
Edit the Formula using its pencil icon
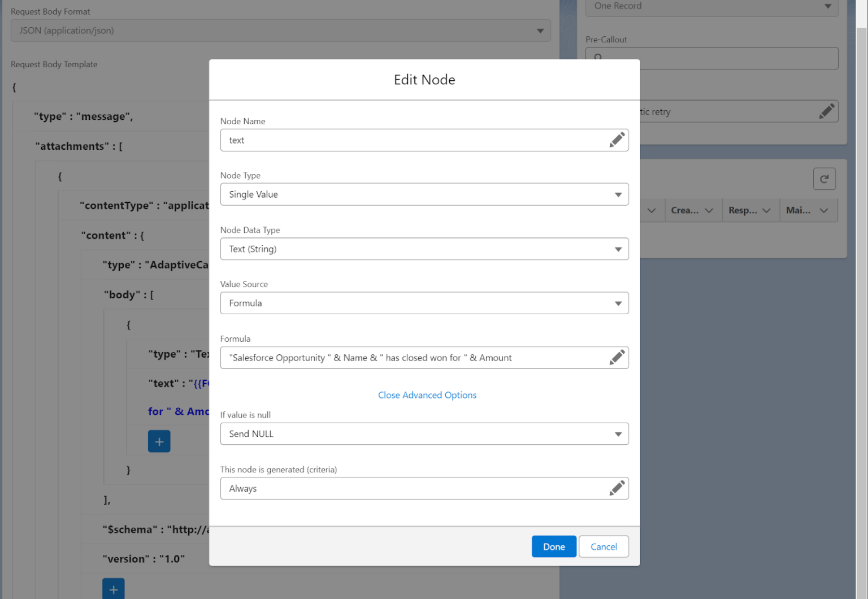point(617,357)
